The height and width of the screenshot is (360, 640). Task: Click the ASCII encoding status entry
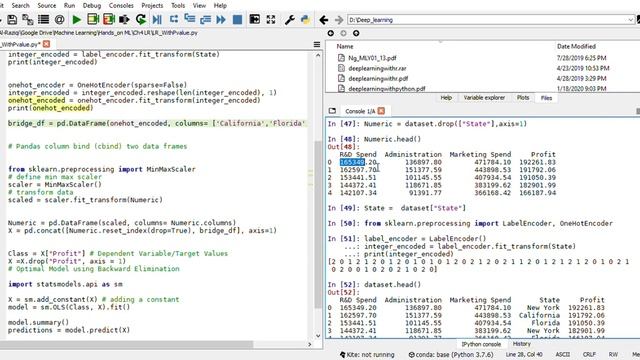coord(562,355)
